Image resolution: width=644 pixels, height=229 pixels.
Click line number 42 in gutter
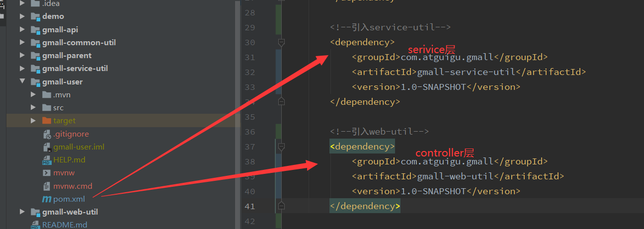(250, 221)
